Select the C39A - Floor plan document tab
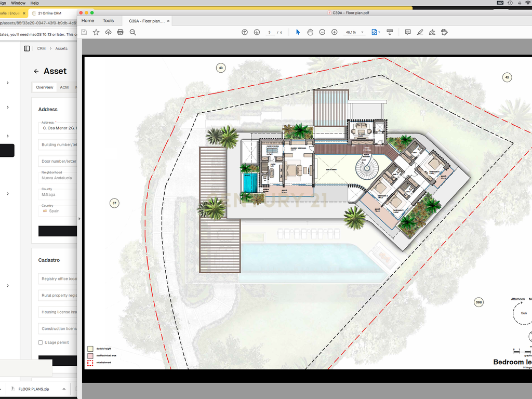The image size is (532, 399). (147, 21)
